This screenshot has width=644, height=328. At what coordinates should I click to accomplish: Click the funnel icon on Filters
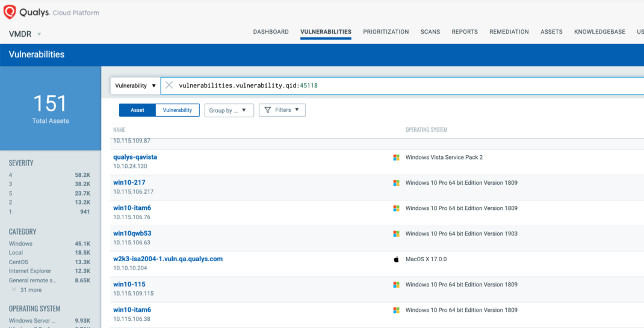[268, 110]
